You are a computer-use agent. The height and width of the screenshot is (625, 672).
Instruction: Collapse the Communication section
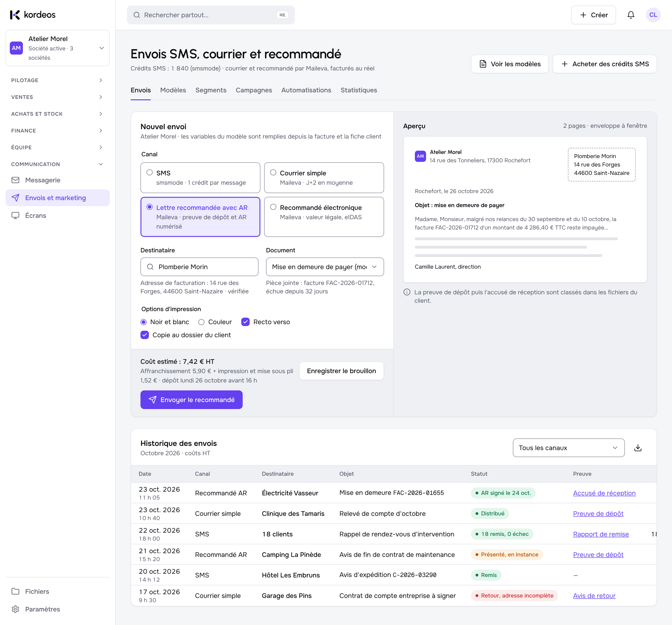coord(57,164)
